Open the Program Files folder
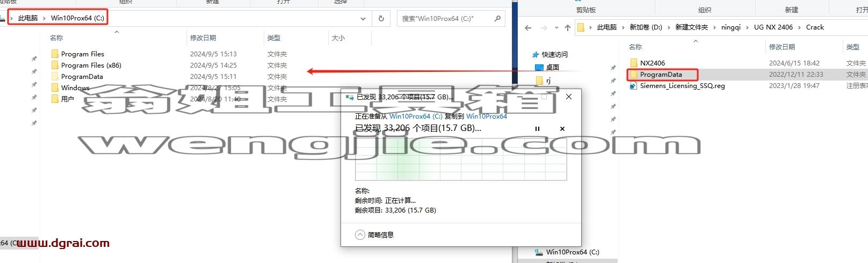 pyautogui.click(x=82, y=54)
